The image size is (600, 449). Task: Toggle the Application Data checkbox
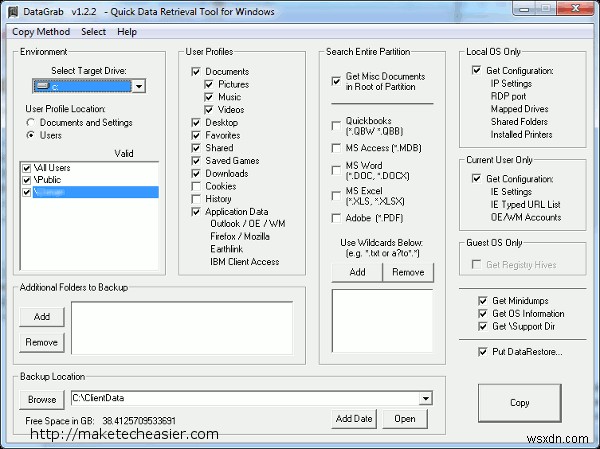pyautogui.click(x=196, y=212)
